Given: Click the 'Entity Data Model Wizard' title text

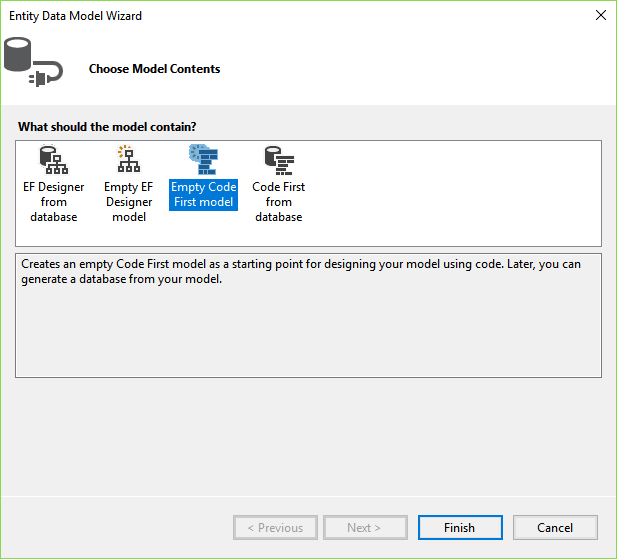Looking at the screenshot, I should 75,16.
